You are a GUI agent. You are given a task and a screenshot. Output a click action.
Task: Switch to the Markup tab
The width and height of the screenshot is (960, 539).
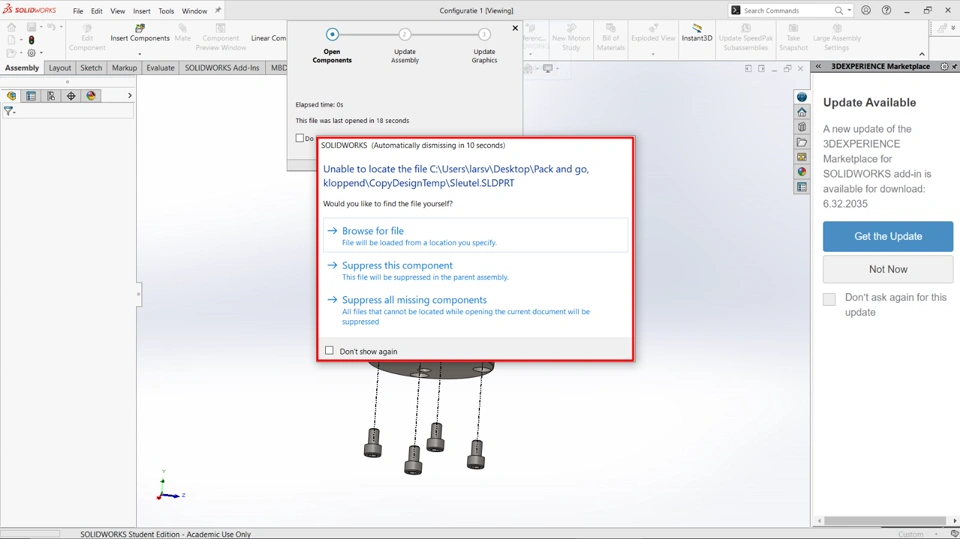pyautogui.click(x=124, y=68)
